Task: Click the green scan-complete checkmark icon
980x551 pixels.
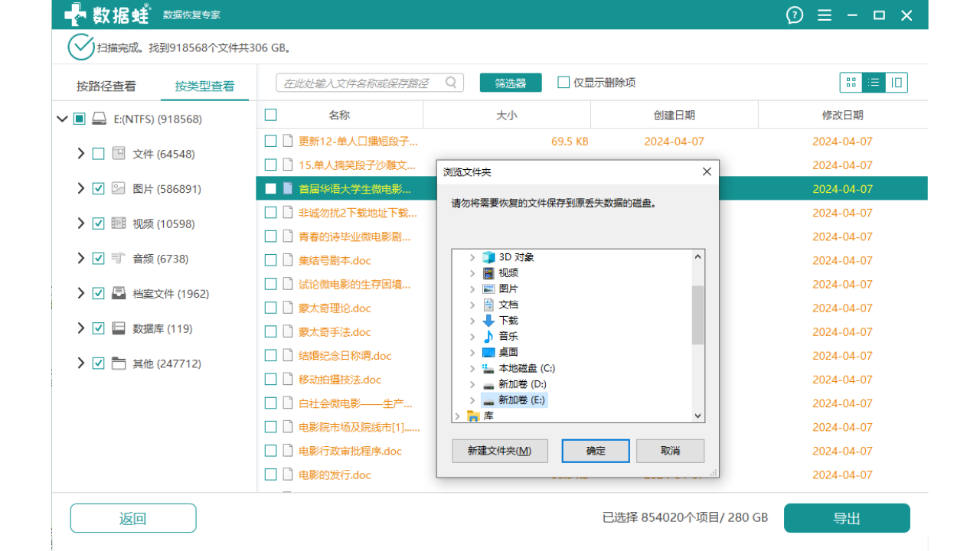Action: click(80, 47)
